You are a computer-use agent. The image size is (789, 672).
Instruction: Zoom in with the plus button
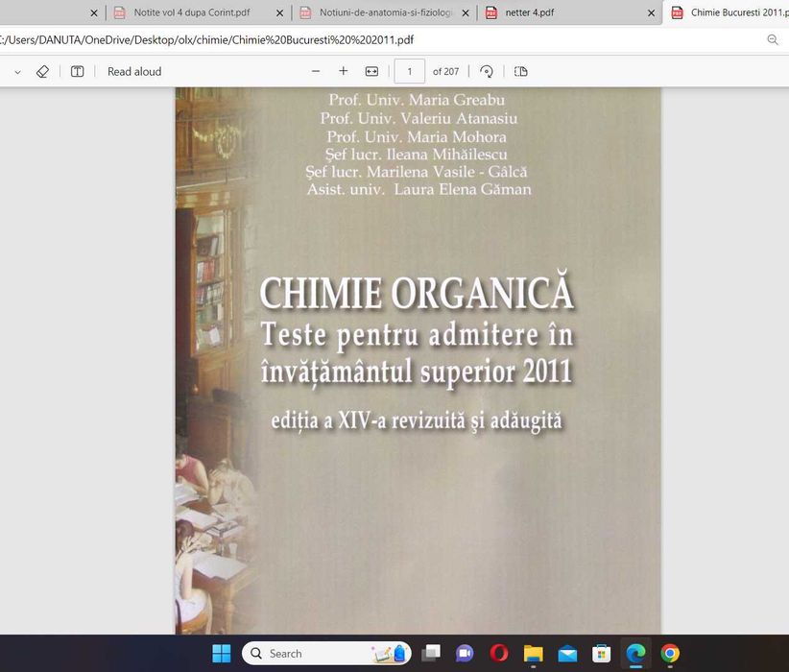click(x=344, y=71)
